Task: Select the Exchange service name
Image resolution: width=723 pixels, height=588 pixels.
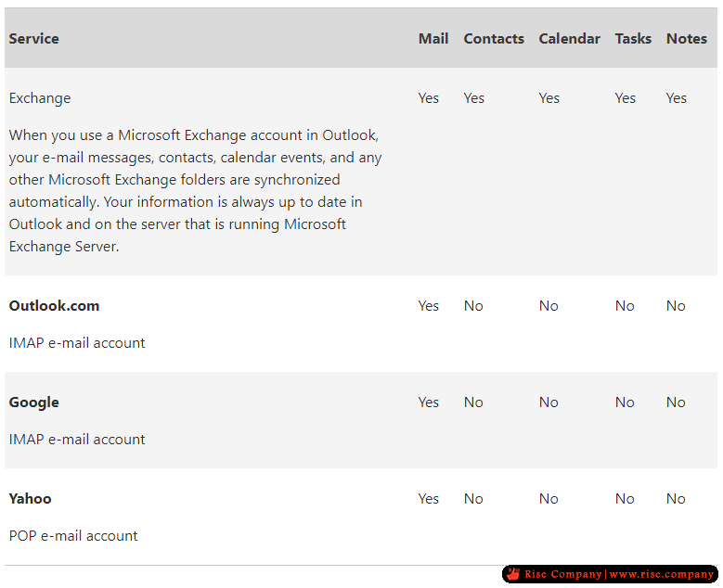Action: tap(40, 98)
